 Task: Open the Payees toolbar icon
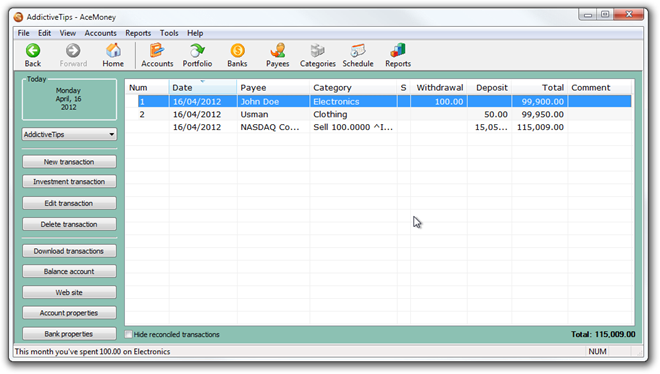[x=278, y=55]
